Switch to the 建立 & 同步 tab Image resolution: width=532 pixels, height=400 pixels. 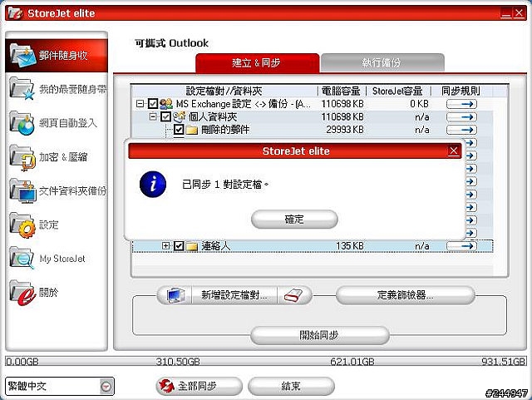point(257,63)
